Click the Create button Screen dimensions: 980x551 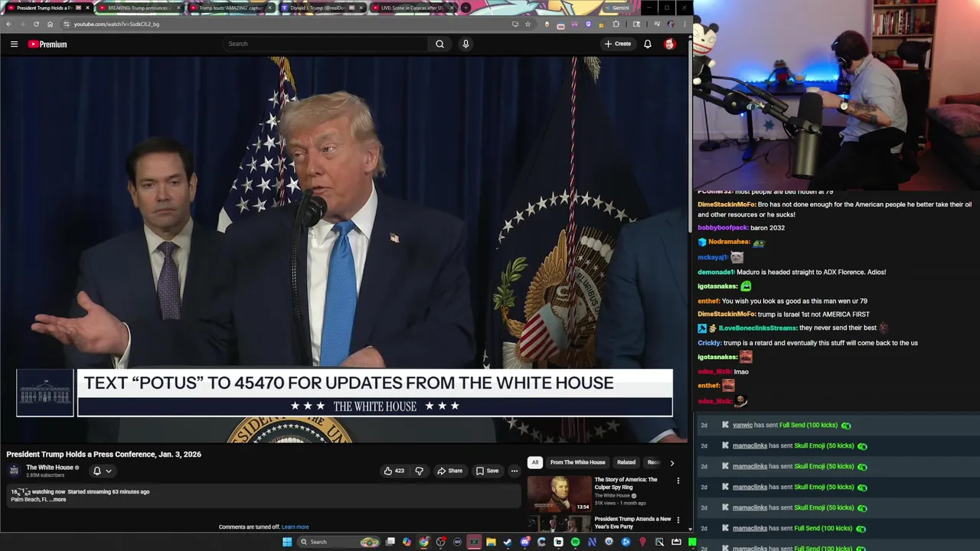click(x=618, y=44)
